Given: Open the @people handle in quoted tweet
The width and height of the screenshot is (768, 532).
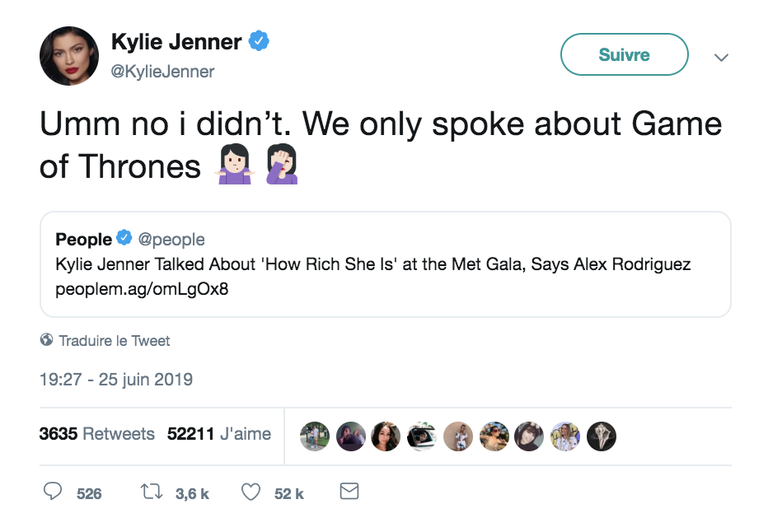Looking at the screenshot, I should pos(170,239).
